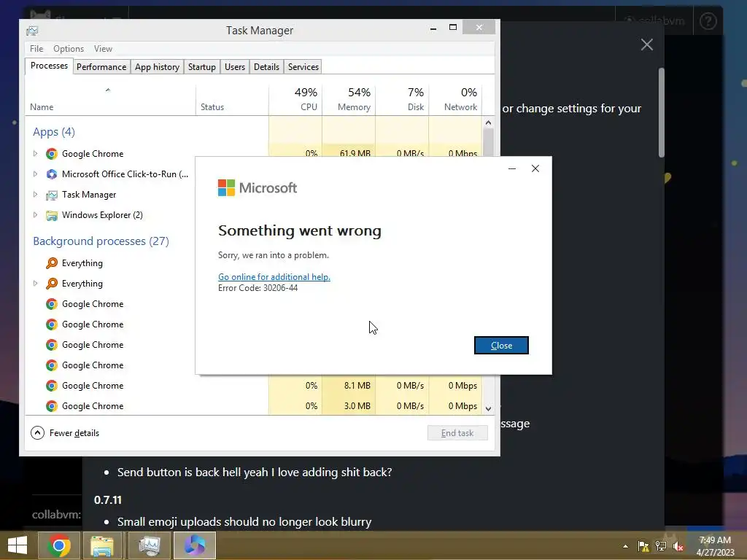Click Close in the error dialog

click(501, 345)
